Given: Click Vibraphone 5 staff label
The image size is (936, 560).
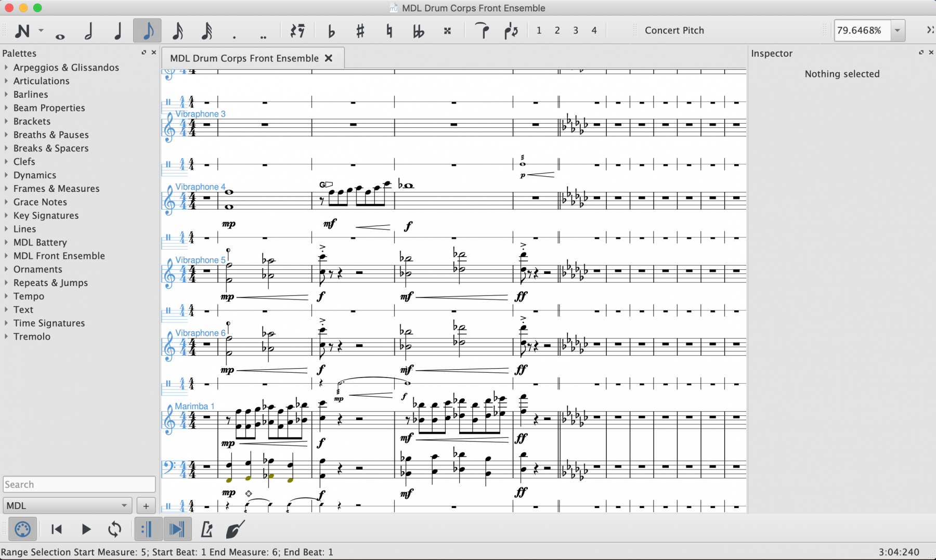Looking at the screenshot, I should (200, 260).
